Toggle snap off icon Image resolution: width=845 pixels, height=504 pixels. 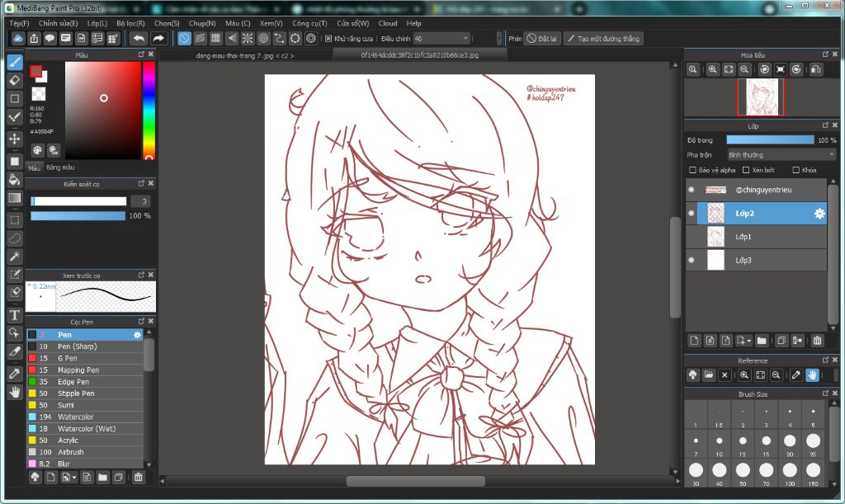coord(184,38)
